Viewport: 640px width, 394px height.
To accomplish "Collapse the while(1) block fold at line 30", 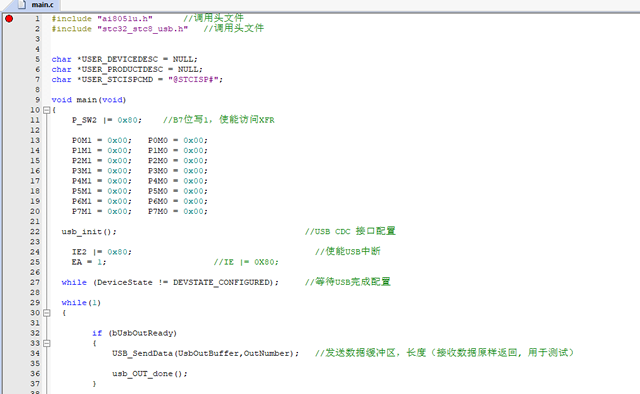I will [47, 313].
